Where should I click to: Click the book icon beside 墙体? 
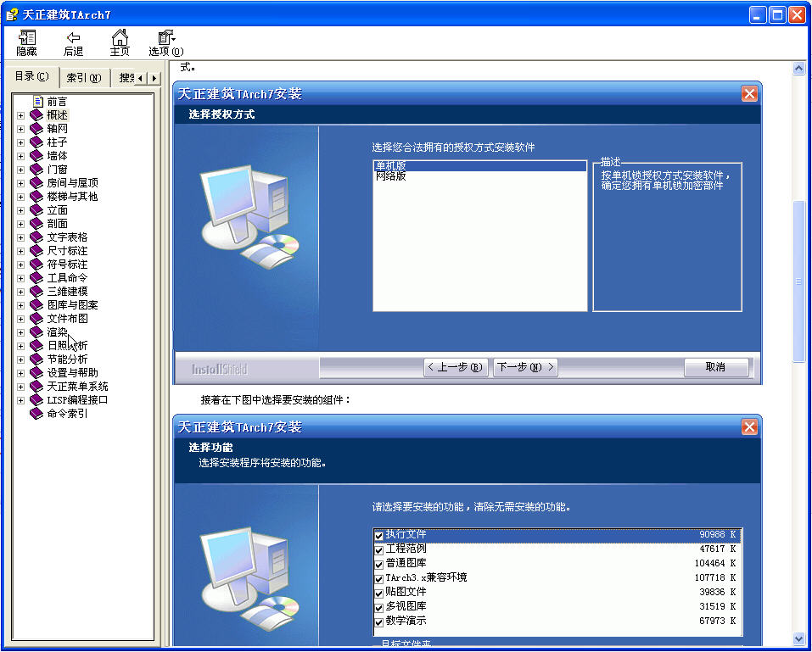[36, 156]
